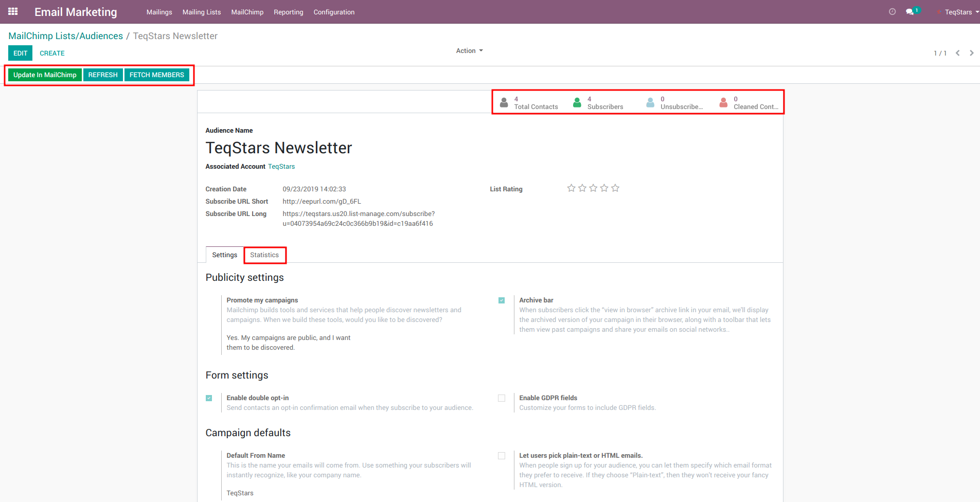Set List Rating to five stars

615,188
